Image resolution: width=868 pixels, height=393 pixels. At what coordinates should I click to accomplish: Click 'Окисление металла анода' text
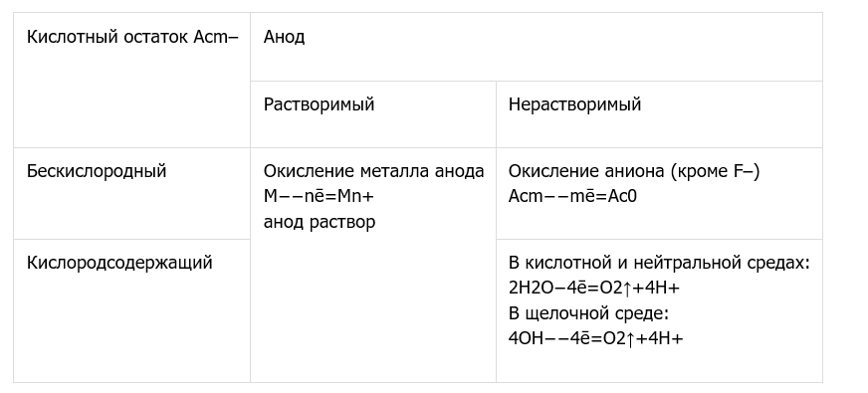click(x=373, y=171)
